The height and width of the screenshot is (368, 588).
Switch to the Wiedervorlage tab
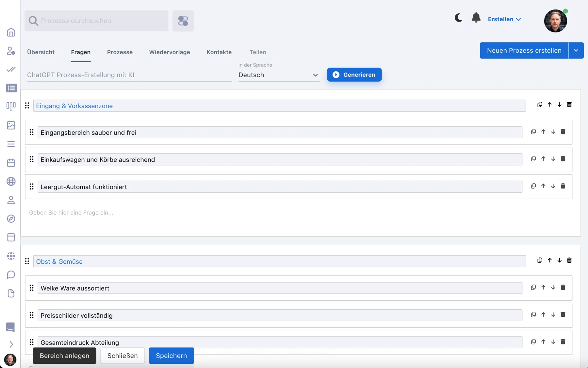pyautogui.click(x=170, y=52)
